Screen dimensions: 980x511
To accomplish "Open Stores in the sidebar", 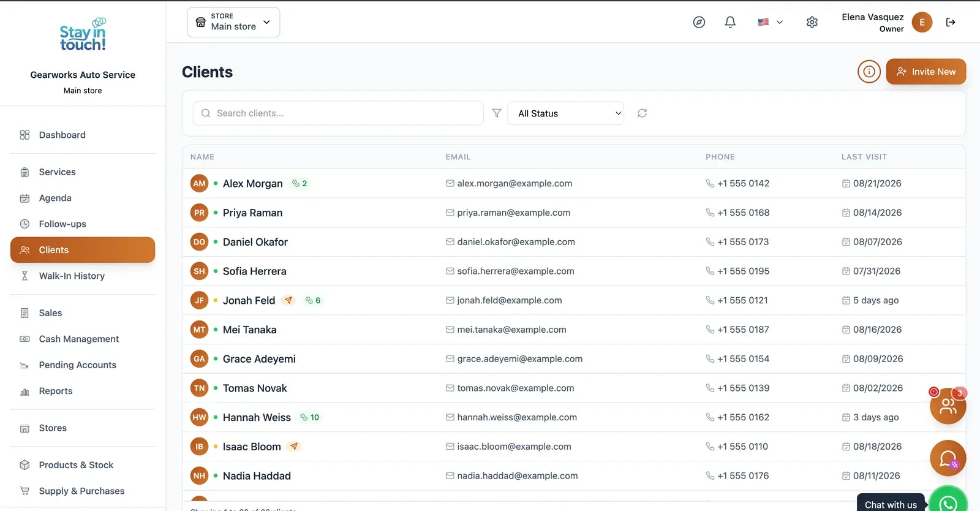I will pos(83,428).
